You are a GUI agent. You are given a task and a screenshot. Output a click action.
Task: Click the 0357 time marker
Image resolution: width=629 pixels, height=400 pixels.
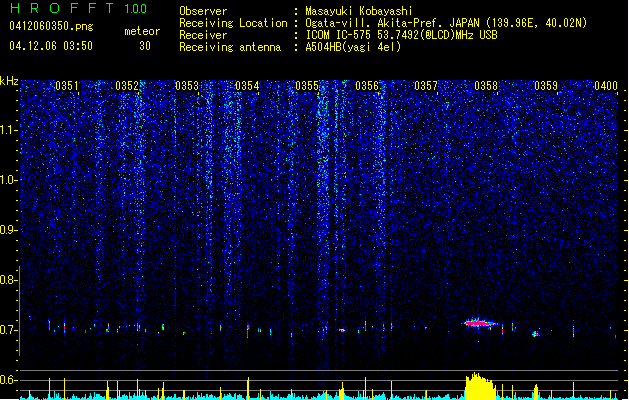426,86
